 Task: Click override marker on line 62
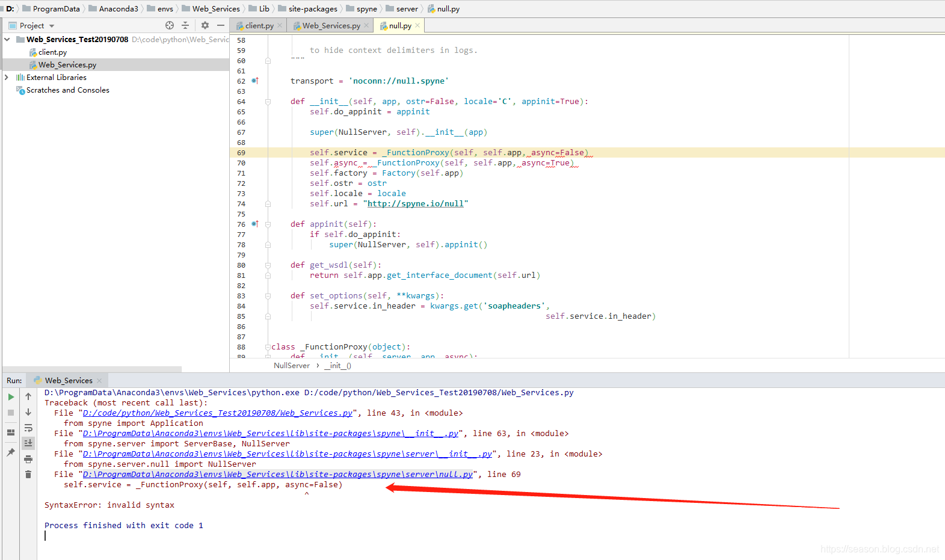(x=255, y=81)
